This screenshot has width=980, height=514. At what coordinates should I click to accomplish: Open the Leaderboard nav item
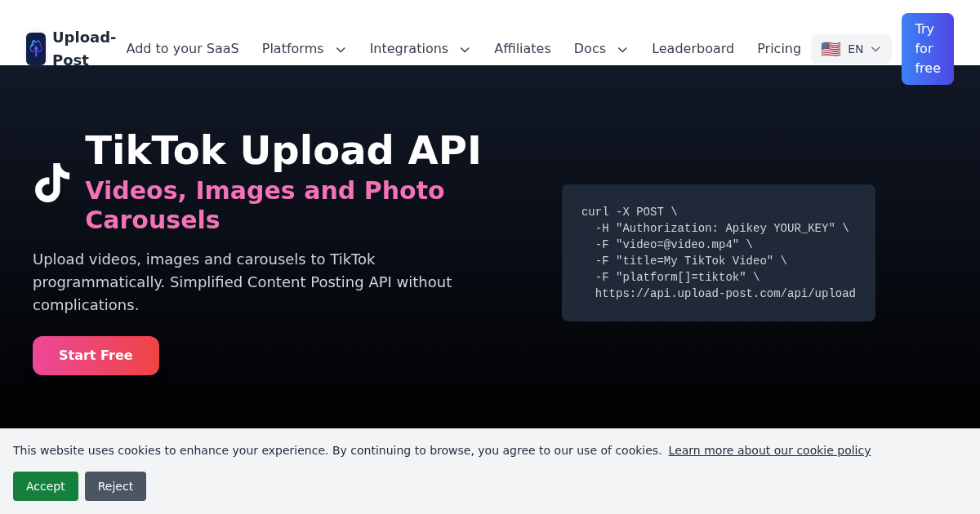693,49
